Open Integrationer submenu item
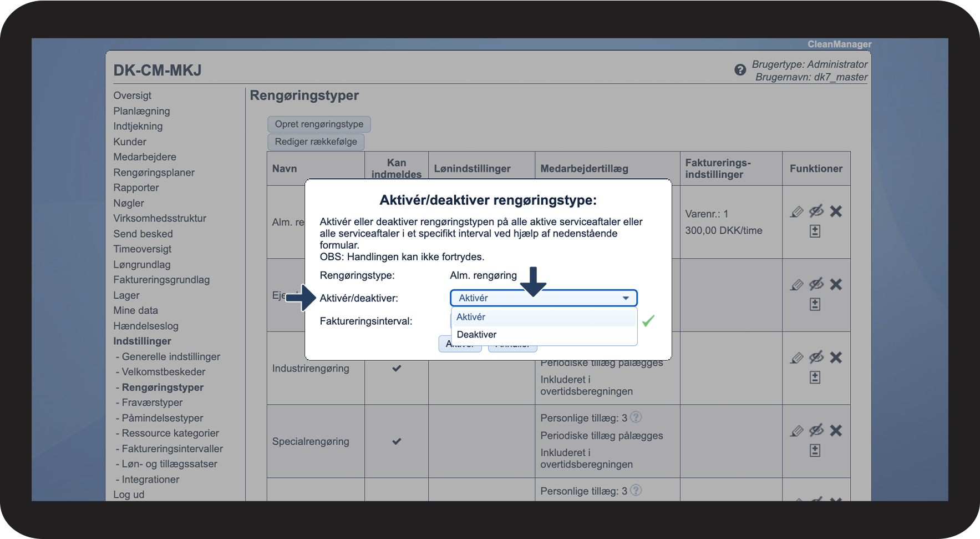Viewport: 980px width, 539px height. 150,480
